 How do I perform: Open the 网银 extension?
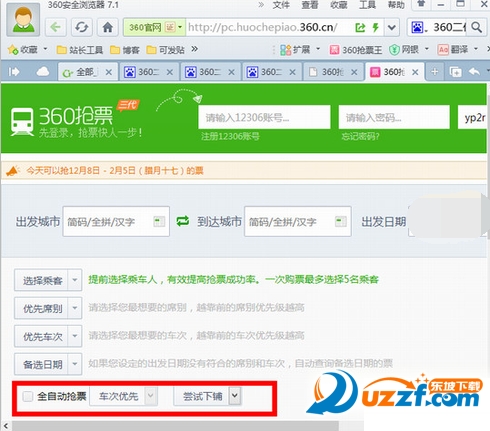(404, 50)
